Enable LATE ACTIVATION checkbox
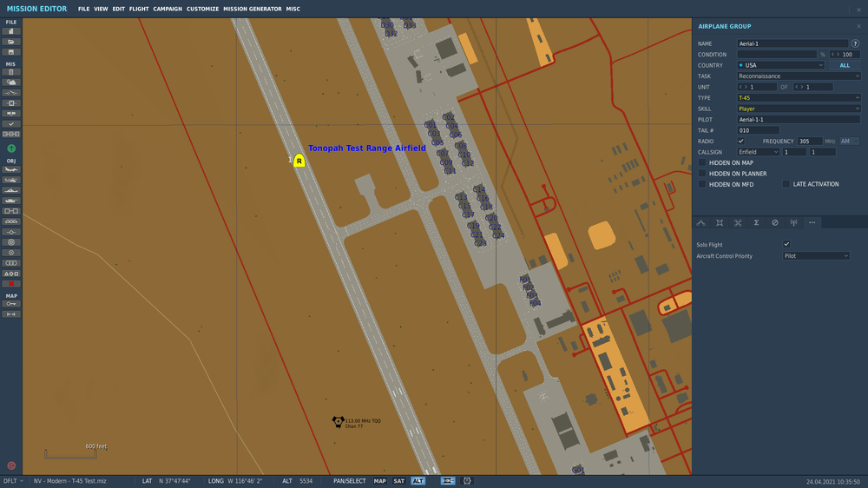 pos(786,184)
